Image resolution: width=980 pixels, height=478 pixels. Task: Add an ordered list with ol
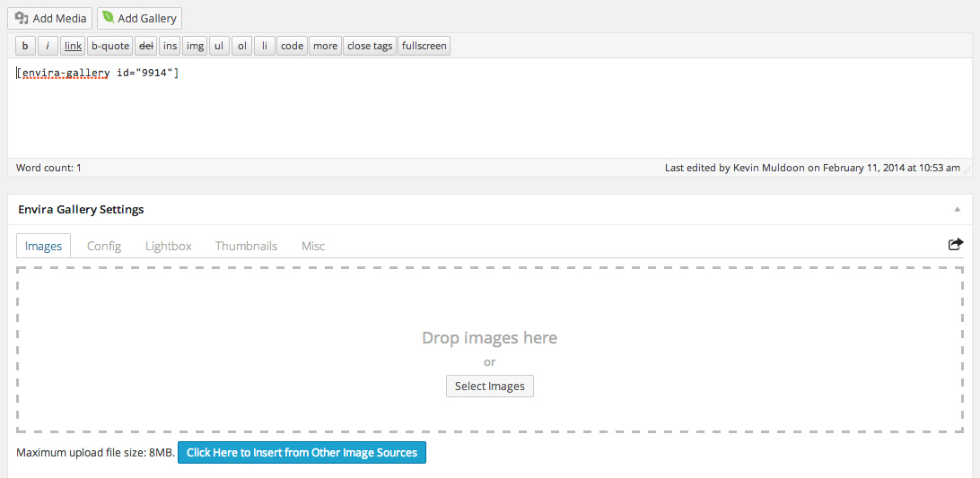coord(242,46)
